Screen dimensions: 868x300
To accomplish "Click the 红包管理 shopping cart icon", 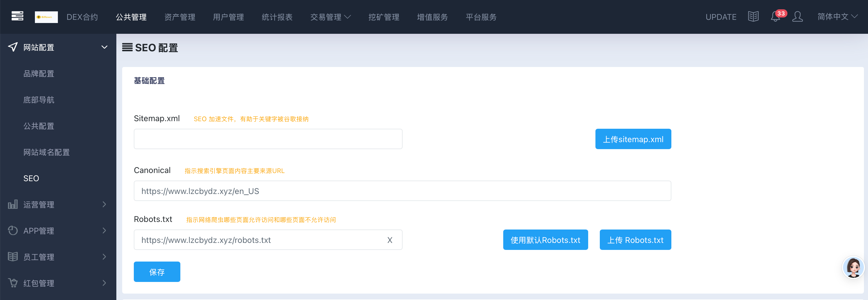I will pyautogui.click(x=13, y=283).
